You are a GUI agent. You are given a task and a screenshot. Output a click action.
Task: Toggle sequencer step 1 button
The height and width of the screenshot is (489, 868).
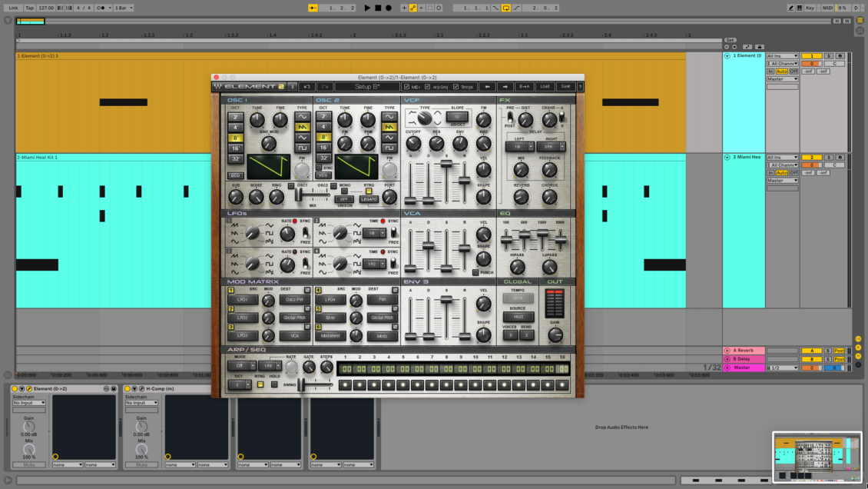[x=345, y=385]
